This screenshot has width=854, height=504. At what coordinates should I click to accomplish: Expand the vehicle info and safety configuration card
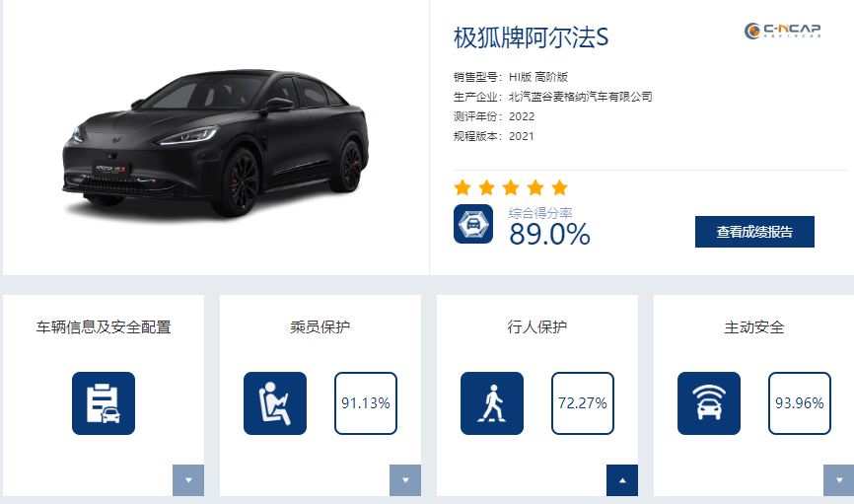click(x=188, y=480)
